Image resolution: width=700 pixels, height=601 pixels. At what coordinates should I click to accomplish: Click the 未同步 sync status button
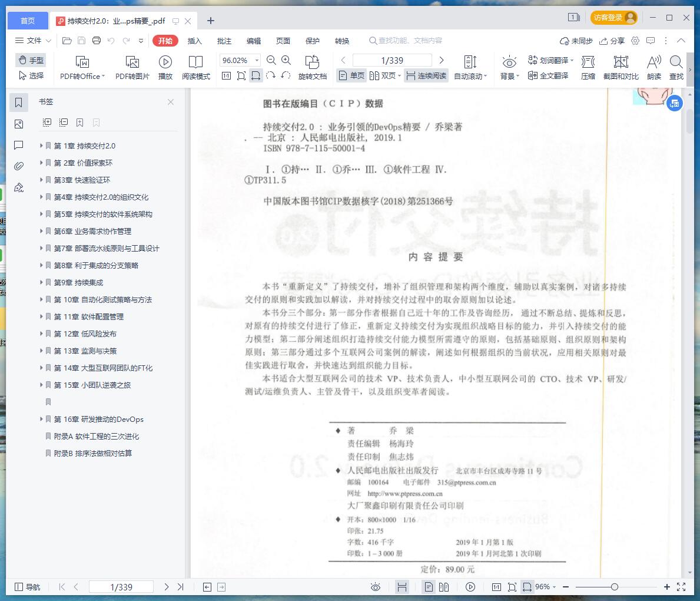(x=576, y=41)
